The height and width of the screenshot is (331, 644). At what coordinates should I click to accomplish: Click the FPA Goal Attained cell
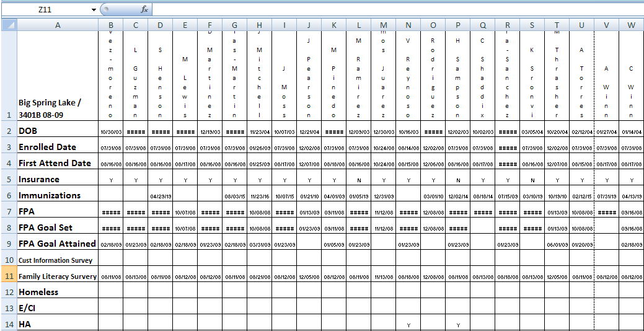(58, 244)
